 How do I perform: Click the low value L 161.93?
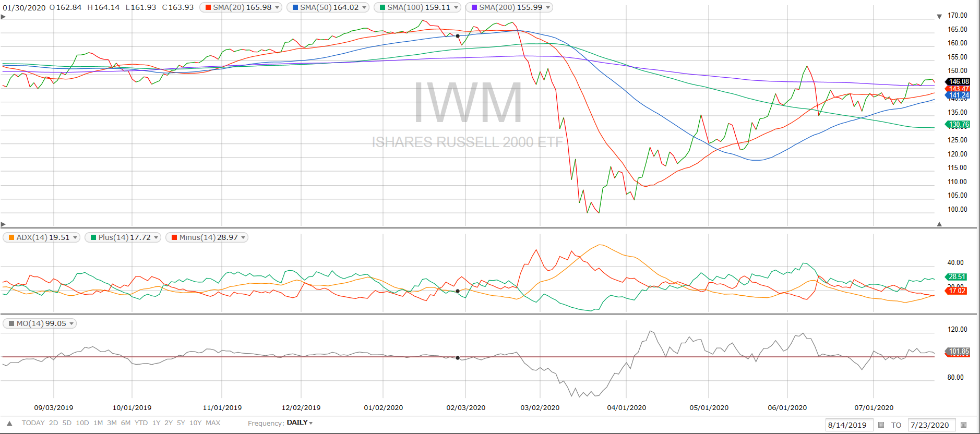(141, 8)
